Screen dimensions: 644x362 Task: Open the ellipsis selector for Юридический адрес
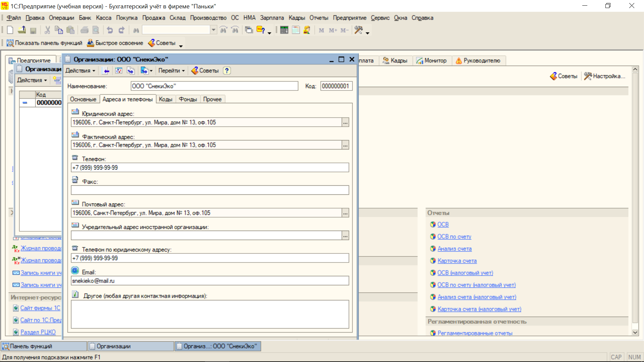(345, 123)
